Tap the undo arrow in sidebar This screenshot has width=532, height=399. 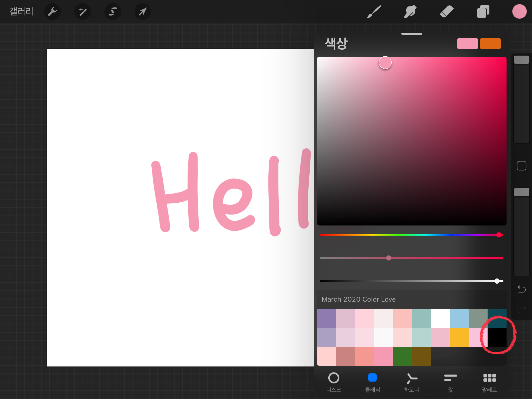[x=521, y=289]
